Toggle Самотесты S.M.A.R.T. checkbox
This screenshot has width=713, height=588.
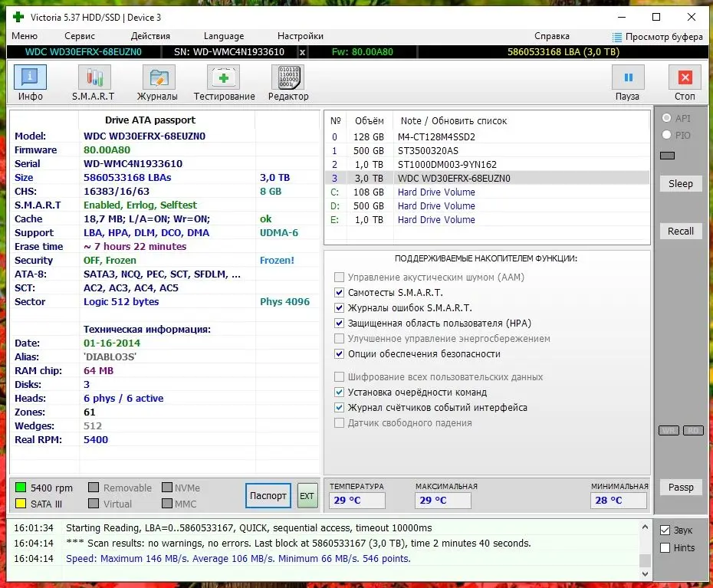[339, 292]
